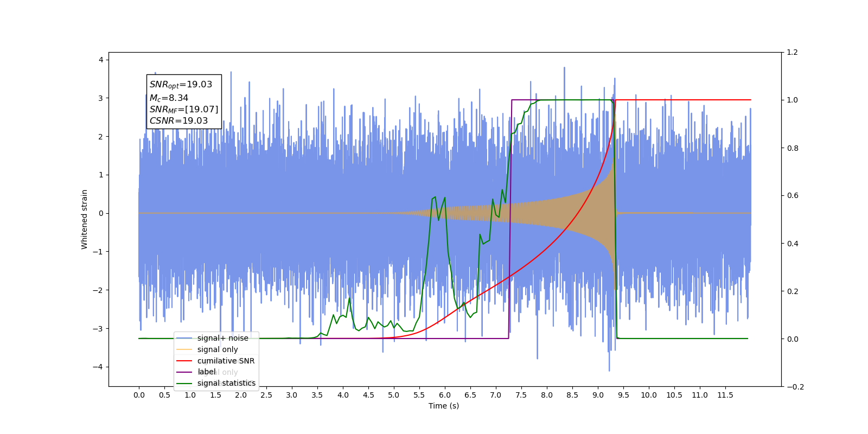Screen dimensions: 868x434
Task: Click the right y-axis tick label 0.6
Action: coord(793,196)
